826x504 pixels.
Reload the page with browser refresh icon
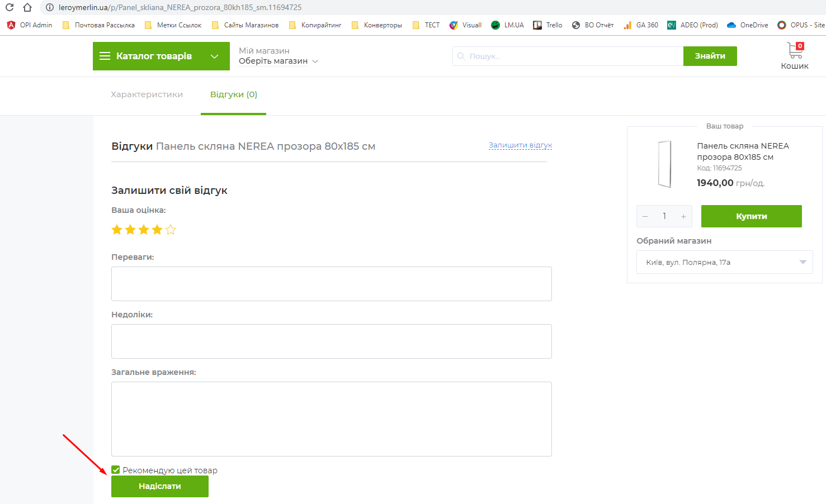coord(10,7)
